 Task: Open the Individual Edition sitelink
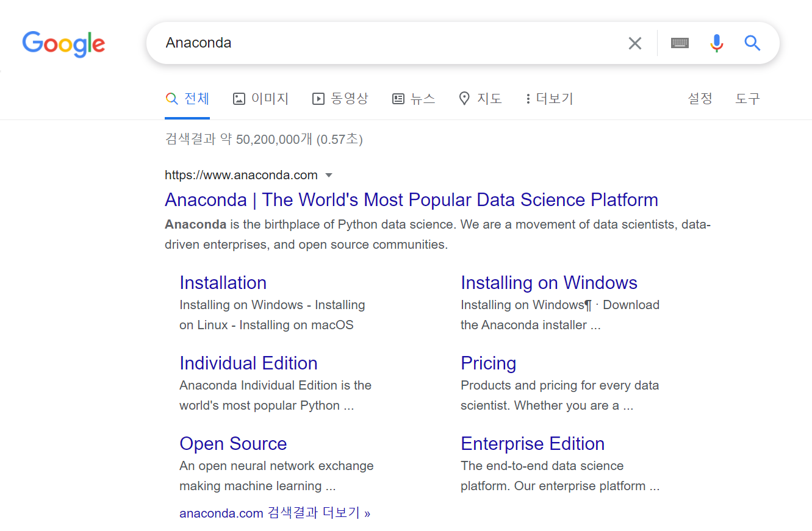[x=248, y=363]
